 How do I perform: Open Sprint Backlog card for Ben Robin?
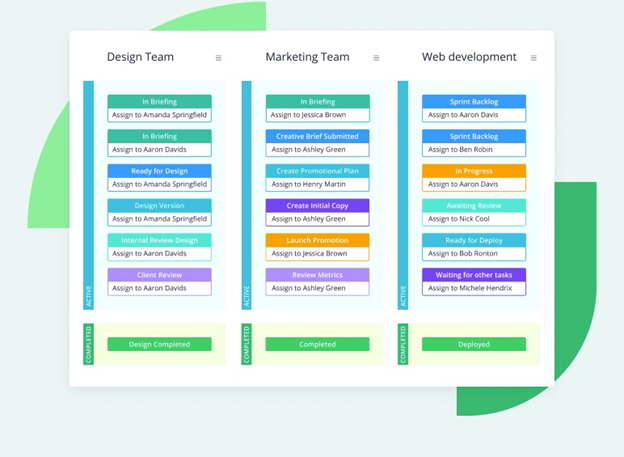[x=474, y=143]
